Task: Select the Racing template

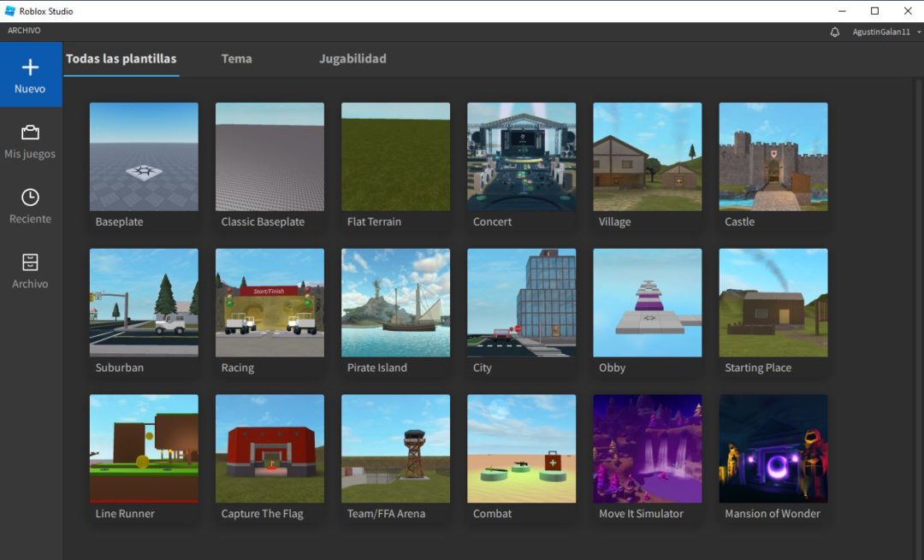Action: [269, 303]
